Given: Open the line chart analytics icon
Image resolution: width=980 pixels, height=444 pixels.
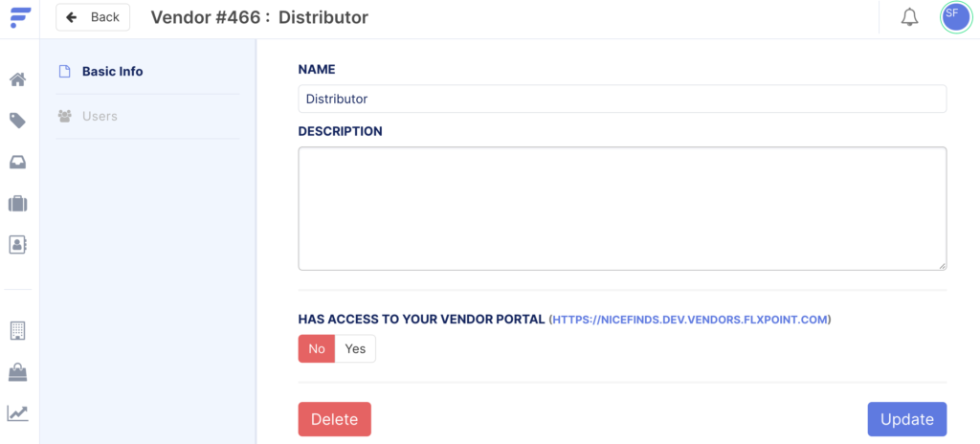Looking at the screenshot, I should point(17,413).
